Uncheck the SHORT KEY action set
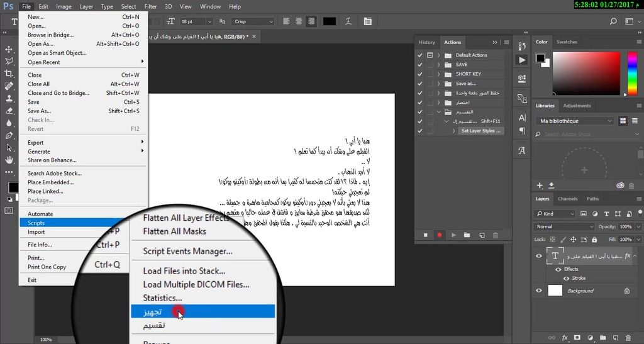 pyautogui.click(x=419, y=74)
